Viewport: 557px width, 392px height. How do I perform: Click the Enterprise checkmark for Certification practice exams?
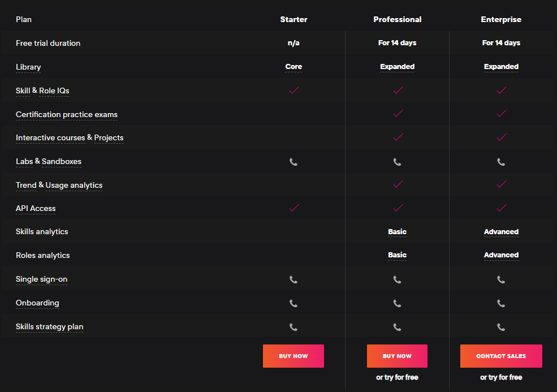tap(501, 114)
